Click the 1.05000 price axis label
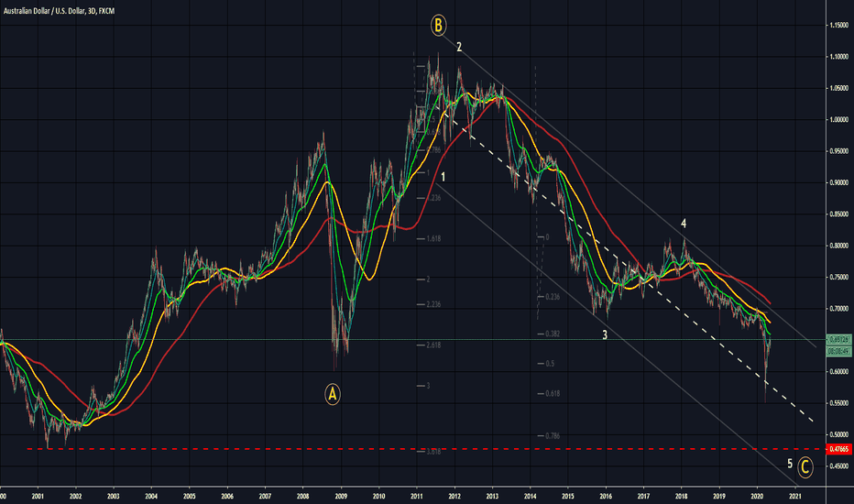The width and height of the screenshot is (854, 504). [x=838, y=88]
